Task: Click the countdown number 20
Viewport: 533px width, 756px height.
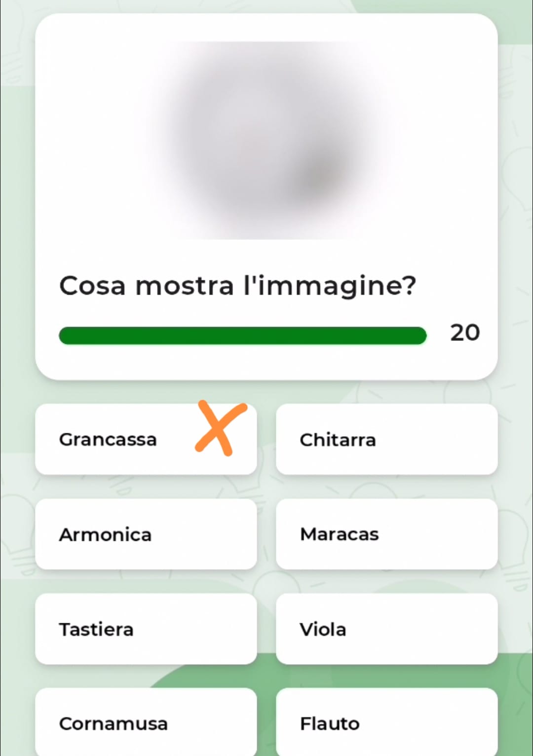Action: point(464,333)
